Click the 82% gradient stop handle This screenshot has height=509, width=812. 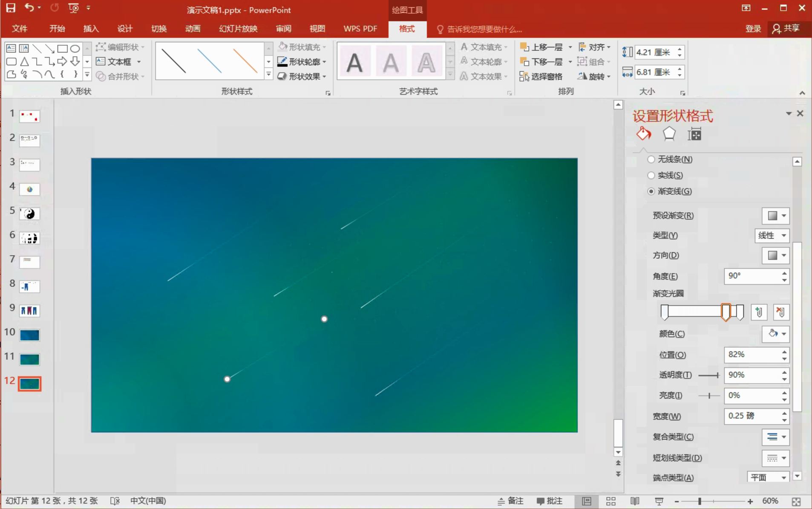coord(726,312)
